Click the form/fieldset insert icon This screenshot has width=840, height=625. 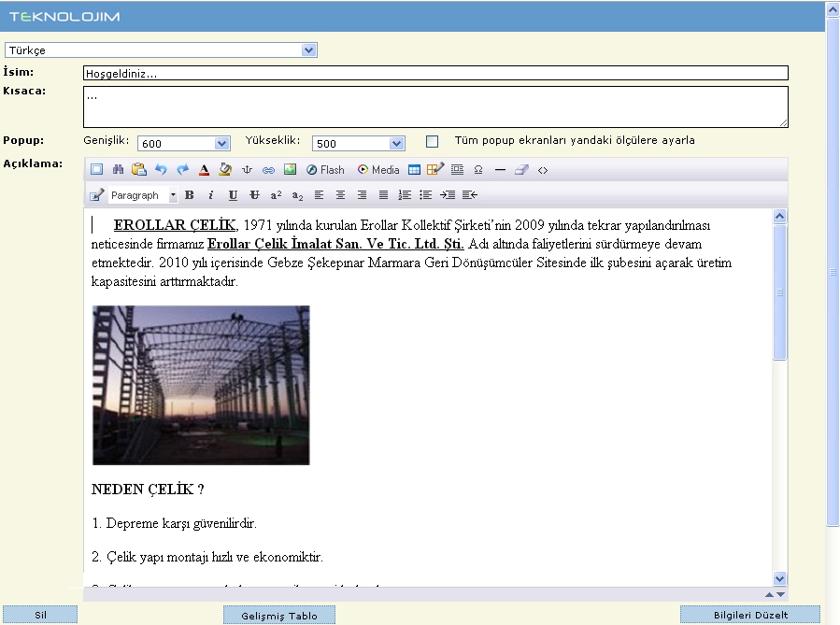coord(457,170)
